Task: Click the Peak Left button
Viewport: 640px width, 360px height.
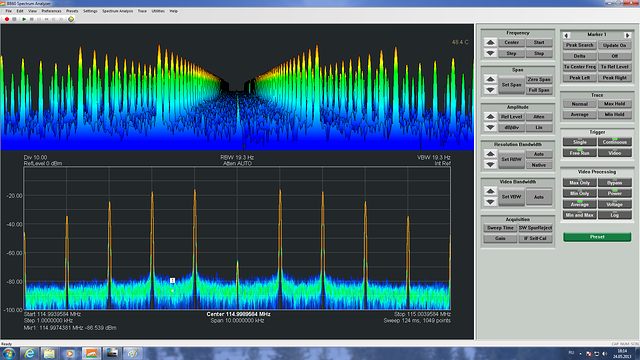Action: (580, 78)
